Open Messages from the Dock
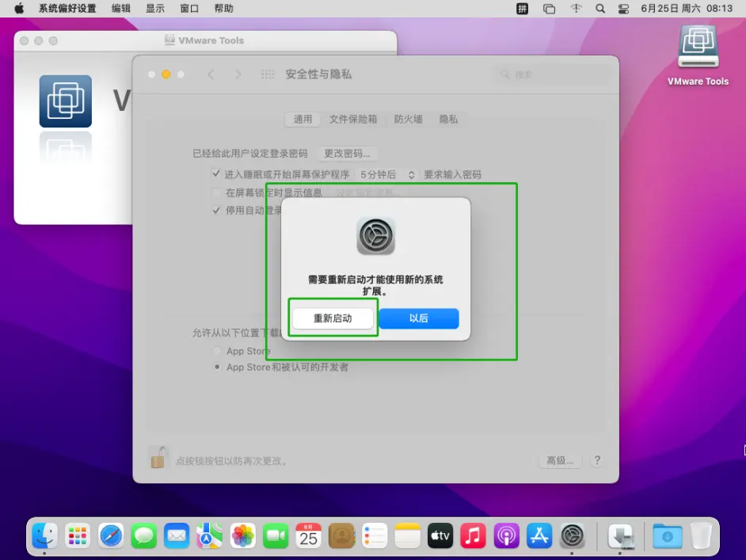This screenshot has height=560, width=746. (143, 536)
